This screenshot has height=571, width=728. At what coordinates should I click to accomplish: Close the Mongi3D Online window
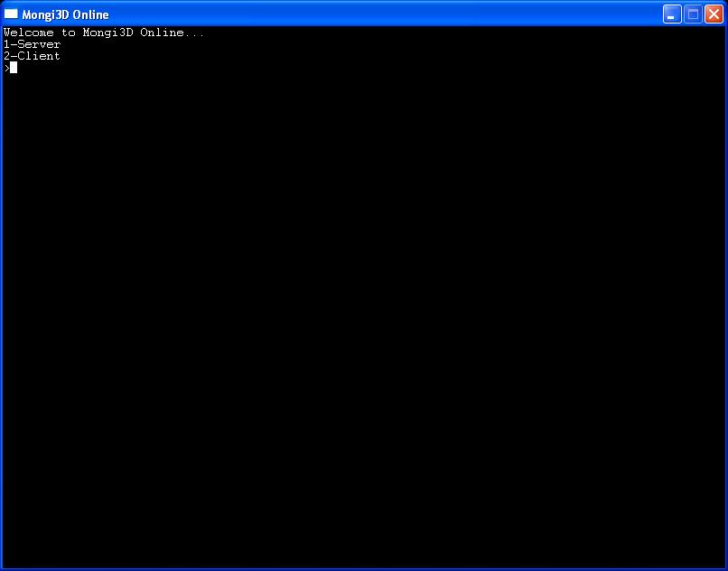point(714,14)
